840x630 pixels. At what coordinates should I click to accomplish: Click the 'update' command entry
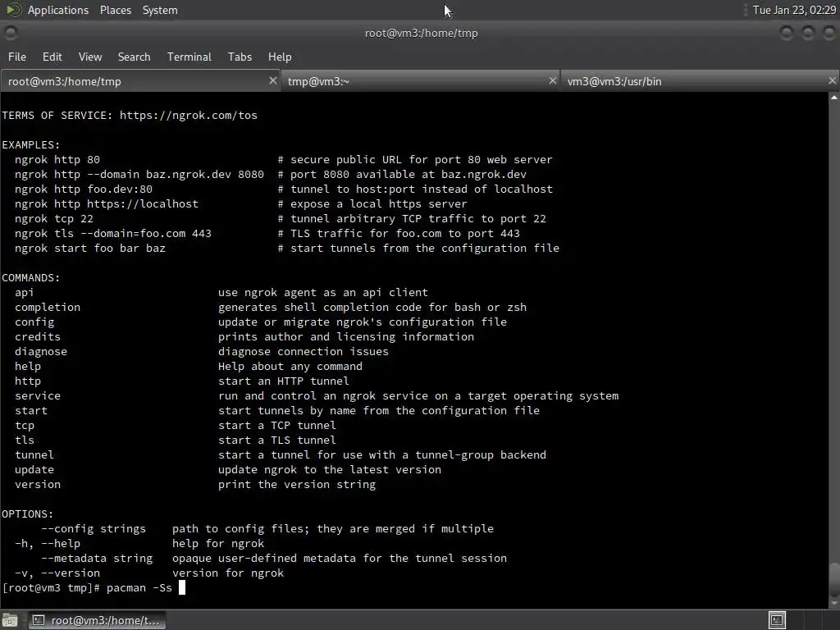pos(34,469)
